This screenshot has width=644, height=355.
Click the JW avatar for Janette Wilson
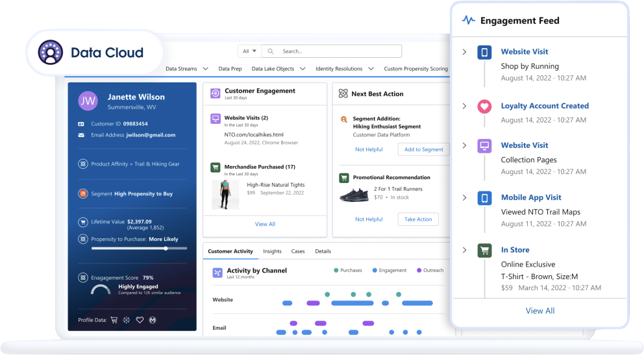tap(88, 101)
